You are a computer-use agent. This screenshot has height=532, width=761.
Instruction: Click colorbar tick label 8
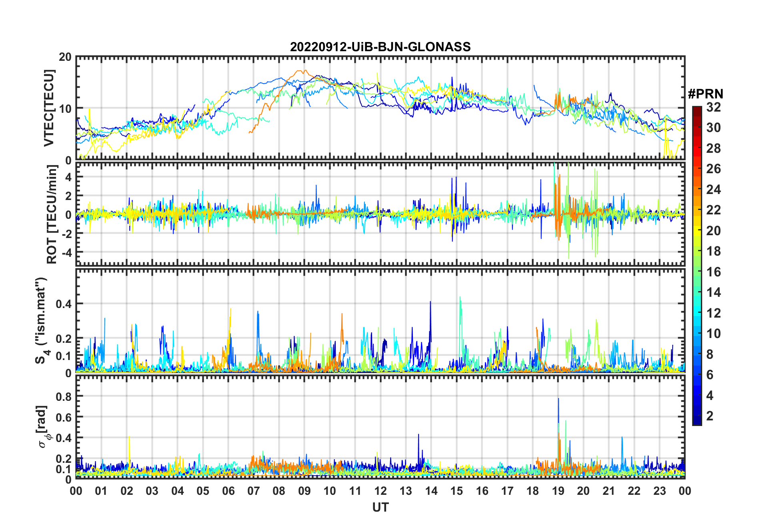(x=710, y=354)
